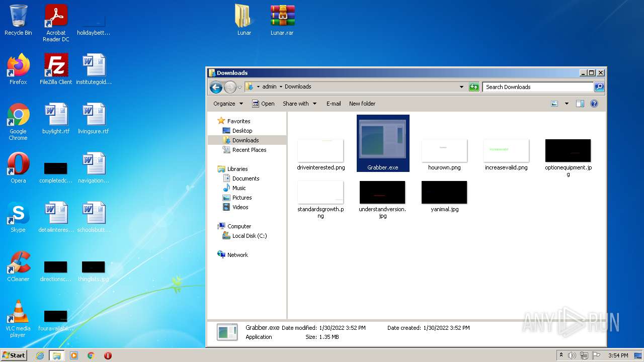This screenshot has height=362, width=644.
Task: Open the Start menu
Action: [14, 355]
